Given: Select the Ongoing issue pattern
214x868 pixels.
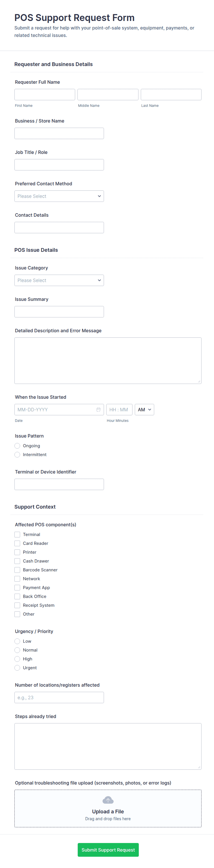Looking at the screenshot, I should point(17,446).
